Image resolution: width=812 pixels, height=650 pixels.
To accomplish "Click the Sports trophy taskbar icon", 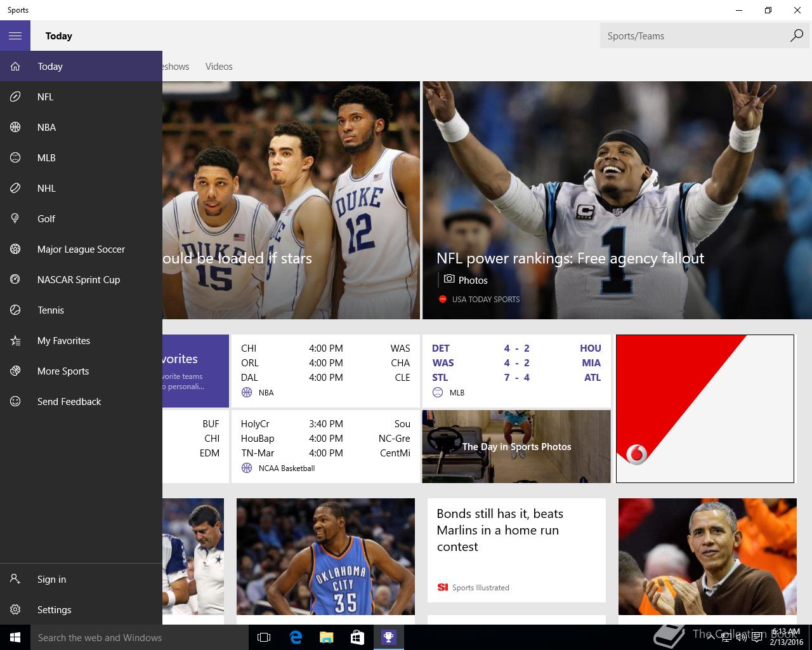I will tap(388, 637).
